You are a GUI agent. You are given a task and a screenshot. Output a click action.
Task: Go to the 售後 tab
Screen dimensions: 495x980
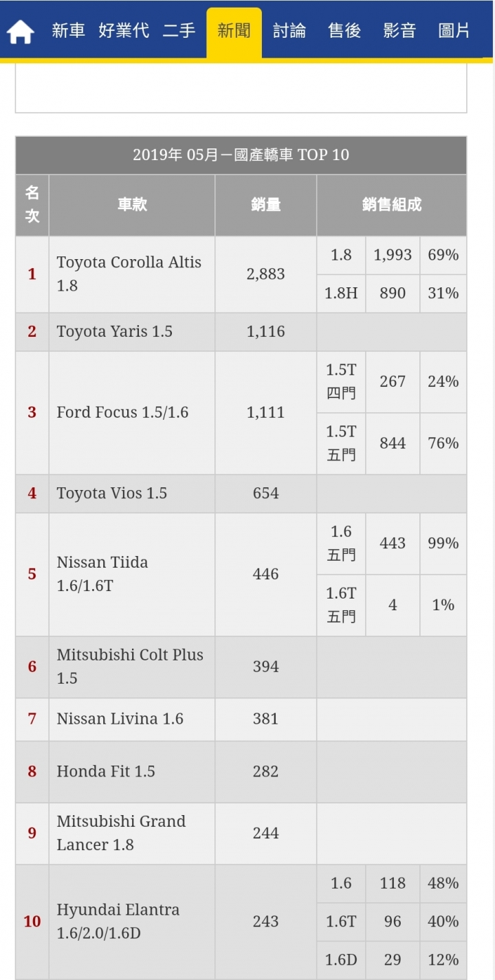[x=344, y=31]
